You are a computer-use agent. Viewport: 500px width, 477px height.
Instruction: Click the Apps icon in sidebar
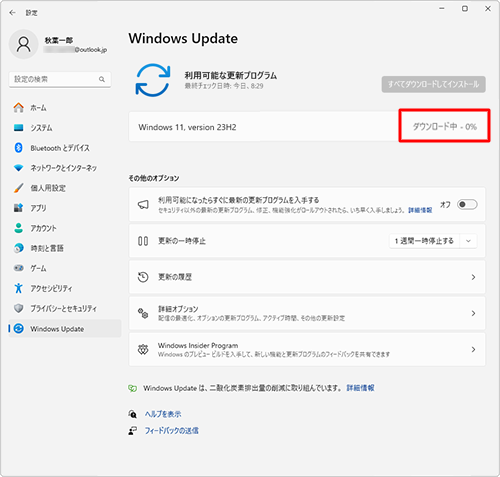tap(19, 208)
